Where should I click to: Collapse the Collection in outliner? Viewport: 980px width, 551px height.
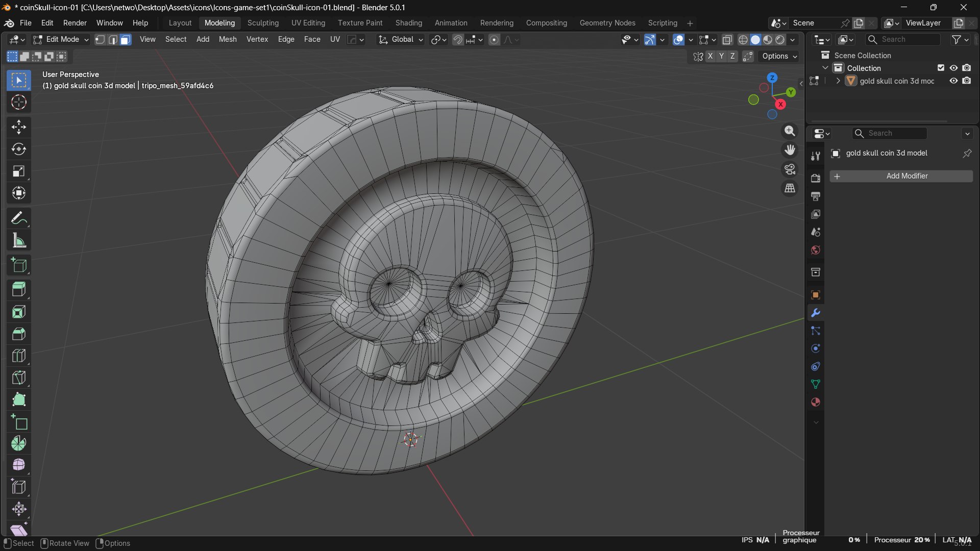pyautogui.click(x=825, y=68)
